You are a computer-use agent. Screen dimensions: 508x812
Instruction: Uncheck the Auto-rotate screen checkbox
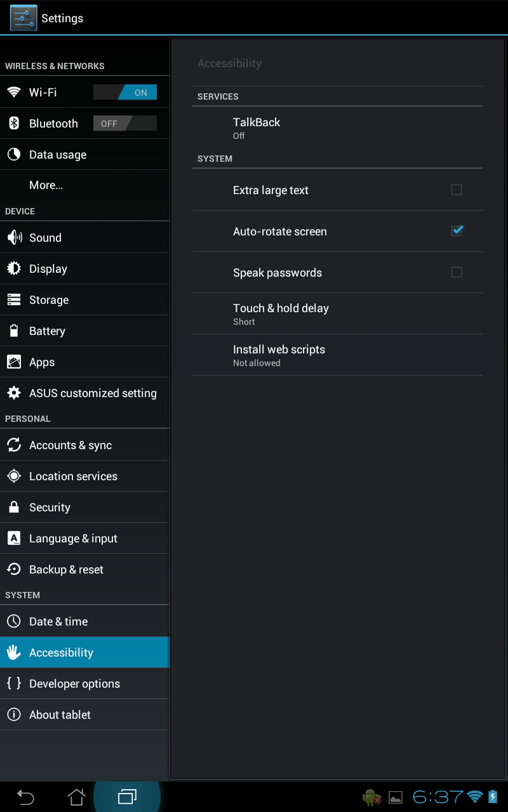[456, 231]
